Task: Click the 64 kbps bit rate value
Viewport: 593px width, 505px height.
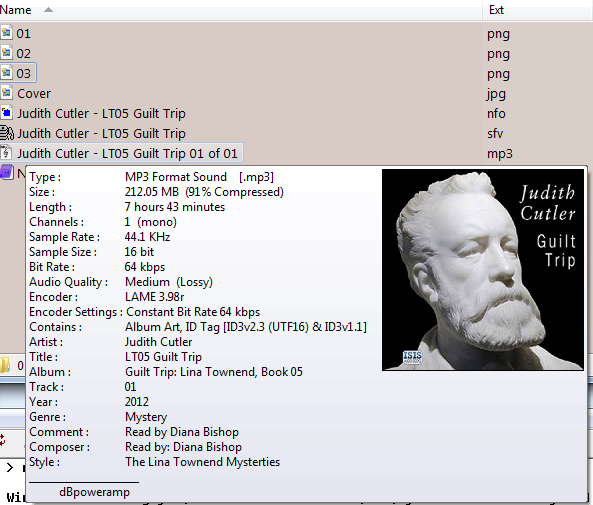Action: click(145, 267)
